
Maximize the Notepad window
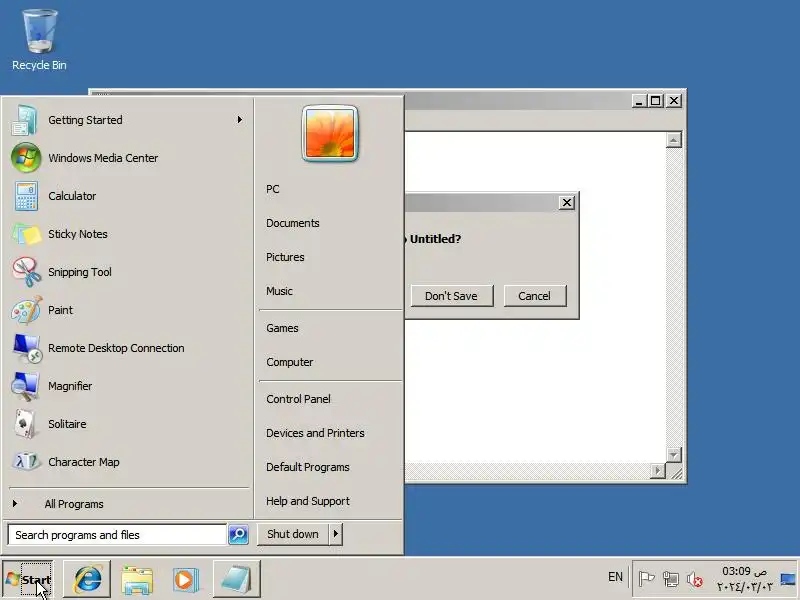point(656,101)
